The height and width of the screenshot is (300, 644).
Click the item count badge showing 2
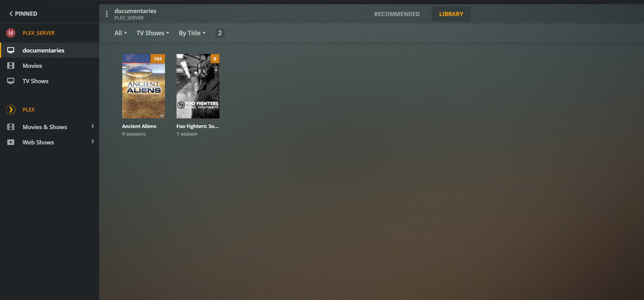[x=219, y=33]
